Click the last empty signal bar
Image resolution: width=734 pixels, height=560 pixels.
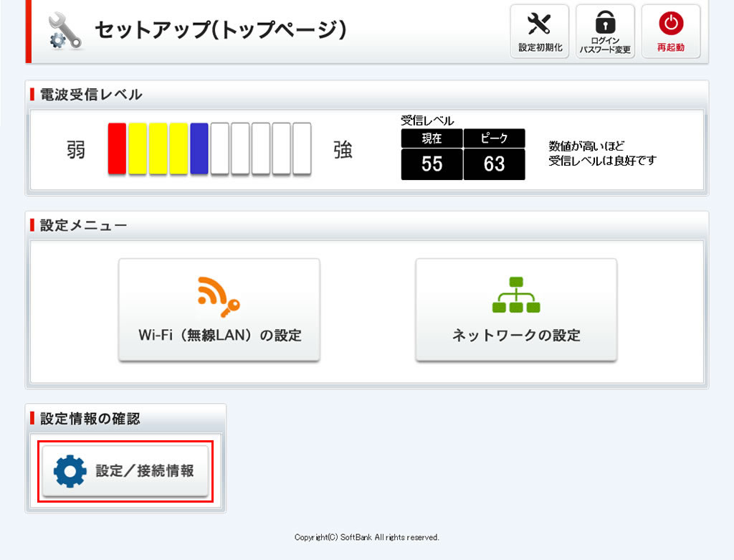pos(302,148)
